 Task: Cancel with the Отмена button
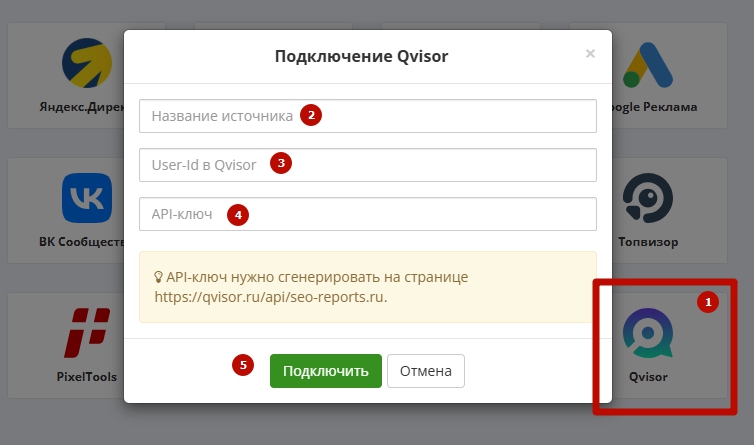coord(426,371)
